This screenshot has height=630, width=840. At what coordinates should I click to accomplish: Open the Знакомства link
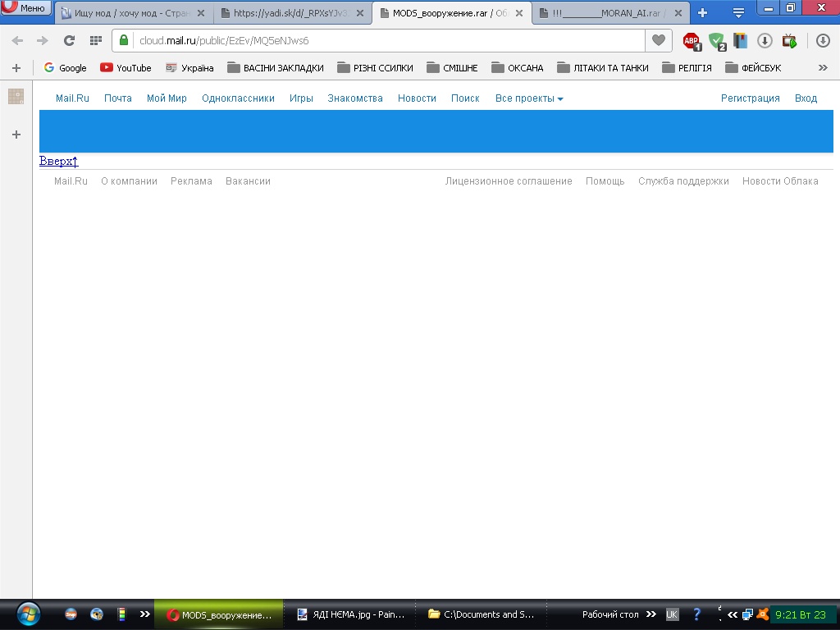point(355,98)
